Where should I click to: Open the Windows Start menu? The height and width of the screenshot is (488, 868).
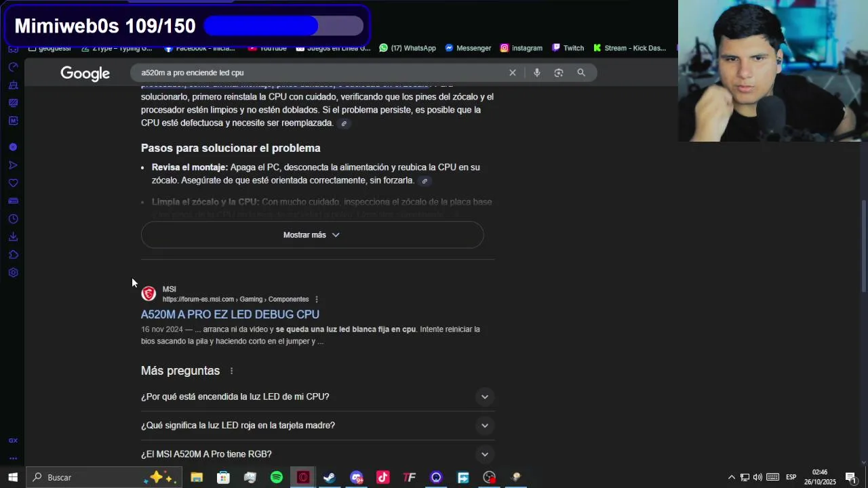13,477
